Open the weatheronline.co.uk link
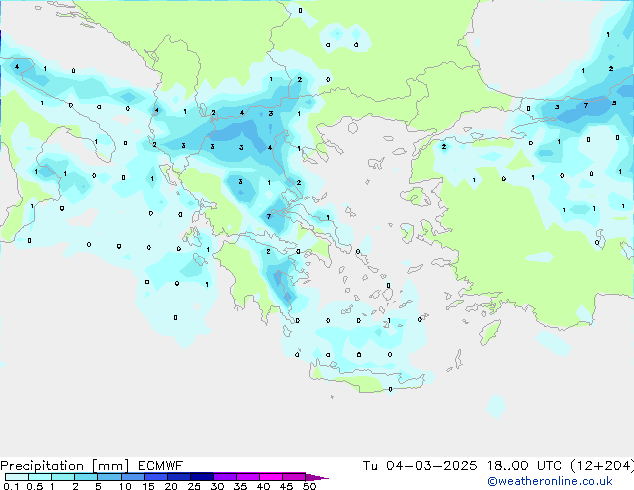Viewport: 634px width, 490px height. point(550,481)
